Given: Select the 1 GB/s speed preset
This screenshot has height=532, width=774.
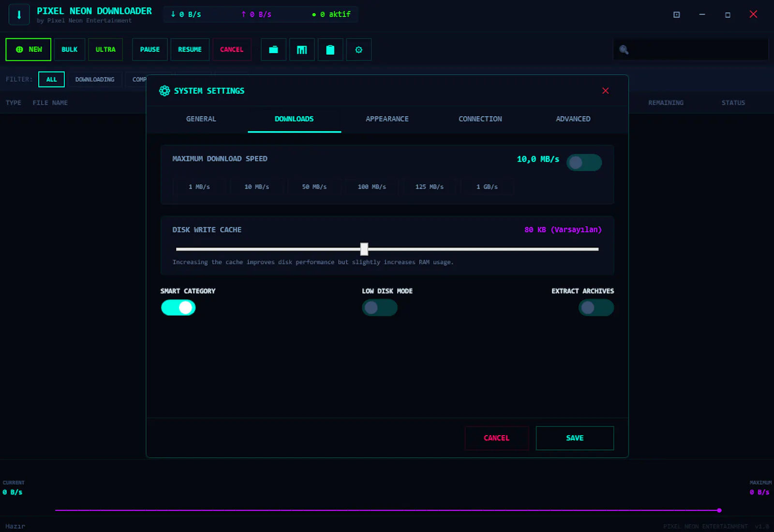Looking at the screenshot, I should [x=487, y=187].
